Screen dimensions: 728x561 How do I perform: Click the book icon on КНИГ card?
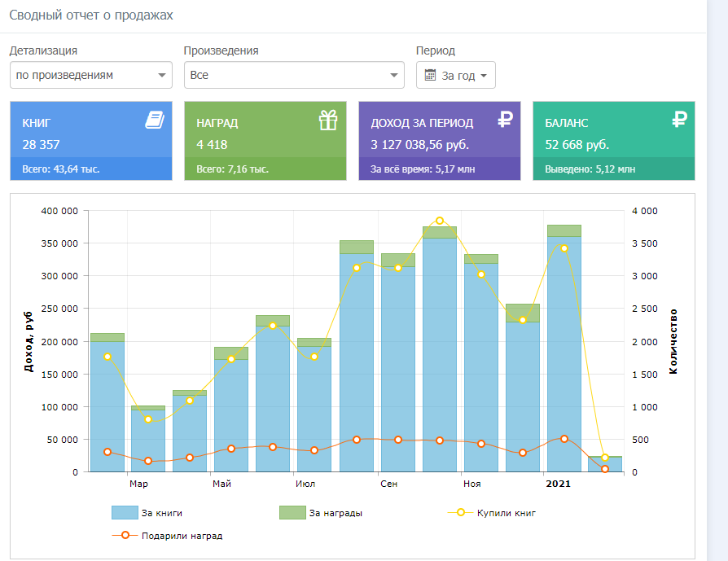[x=155, y=121]
